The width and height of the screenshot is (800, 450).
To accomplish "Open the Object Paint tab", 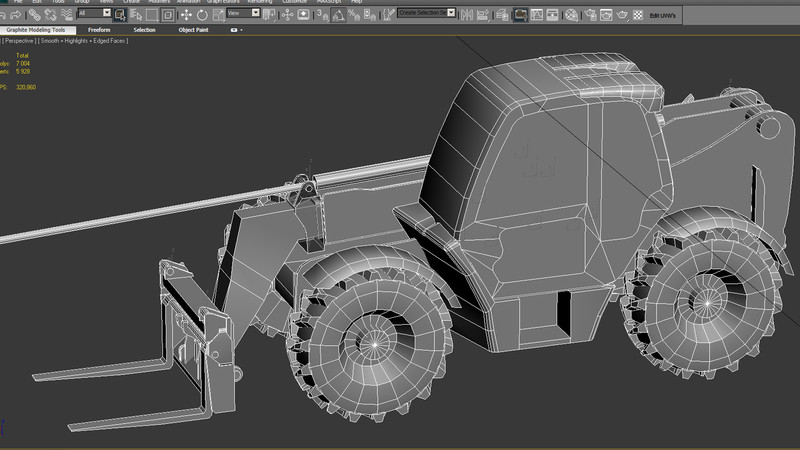I will pos(193,30).
